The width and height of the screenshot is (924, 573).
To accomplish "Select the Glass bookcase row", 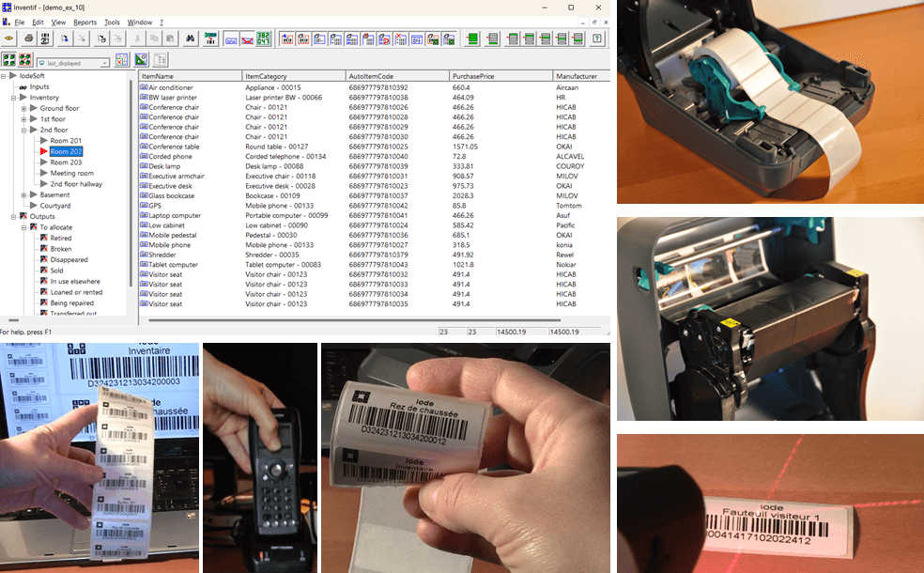I will point(172,195).
